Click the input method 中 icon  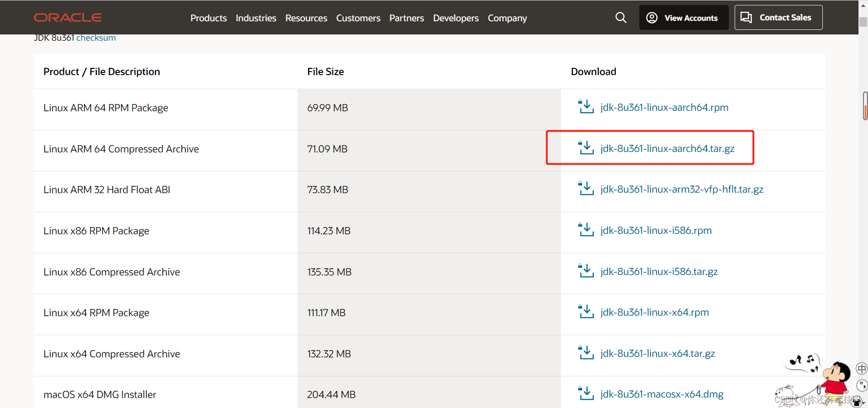(x=862, y=369)
